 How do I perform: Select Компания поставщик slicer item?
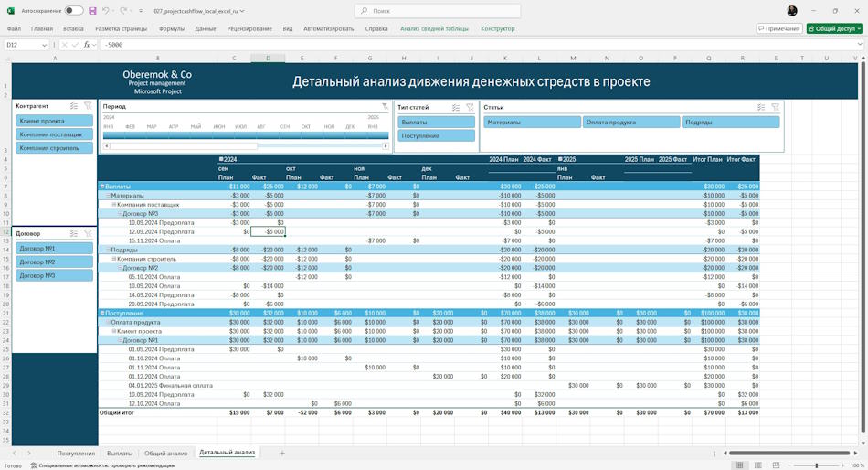point(54,134)
